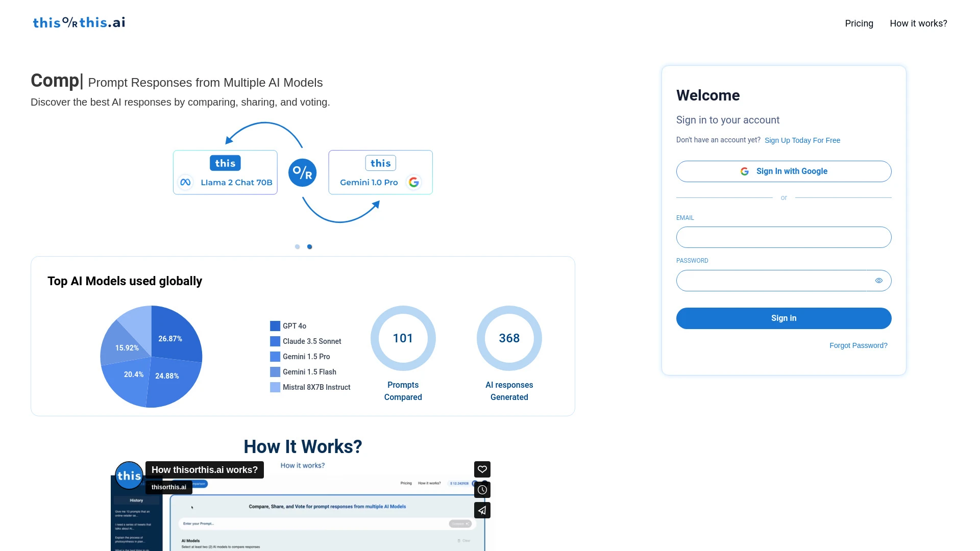The width and height of the screenshot is (980, 551).
Task: Click the 26.87% pie chart segment
Action: (170, 338)
